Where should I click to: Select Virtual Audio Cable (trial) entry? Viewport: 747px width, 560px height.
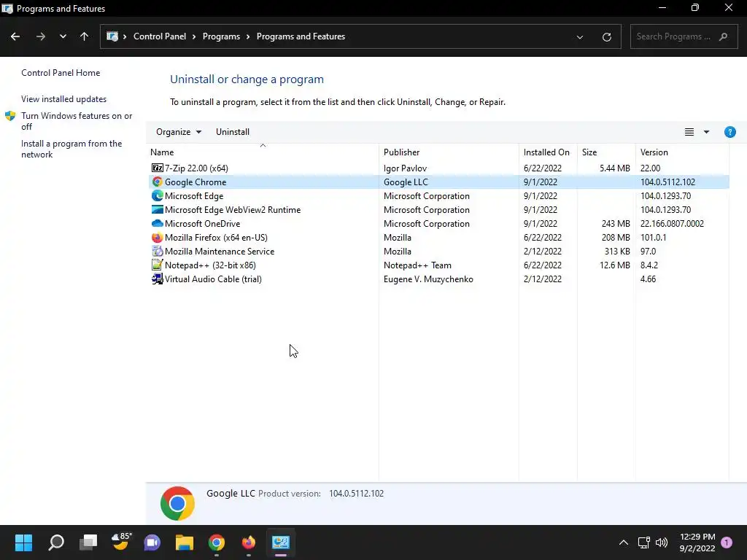438,279
